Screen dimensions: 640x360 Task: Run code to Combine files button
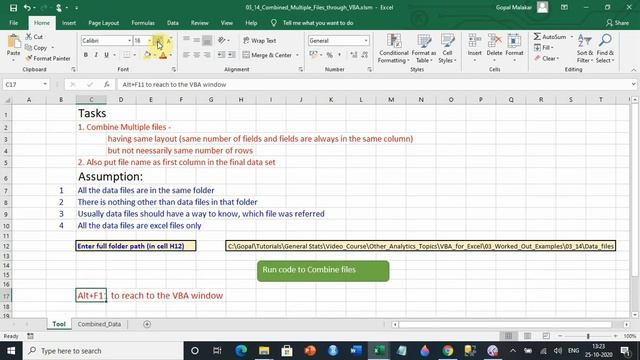[323, 271]
